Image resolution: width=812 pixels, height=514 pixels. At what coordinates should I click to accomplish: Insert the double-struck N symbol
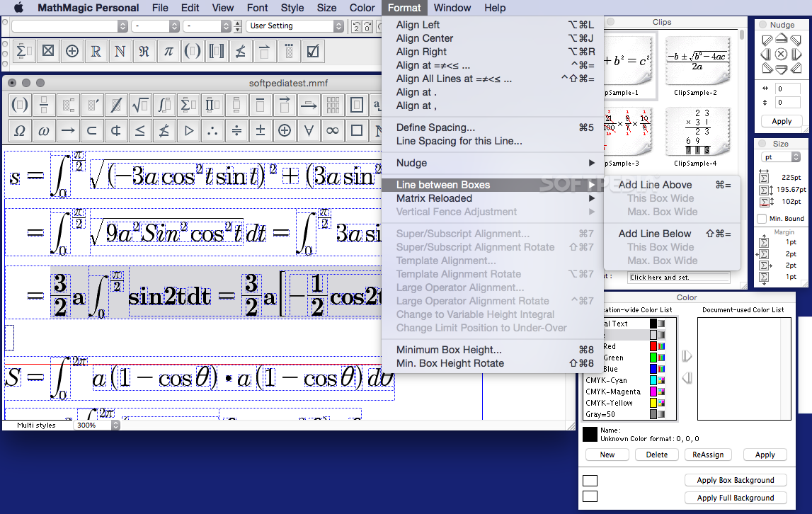(120, 51)
